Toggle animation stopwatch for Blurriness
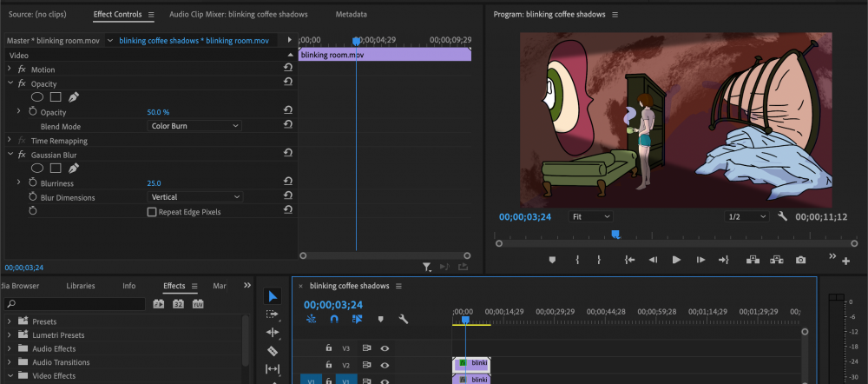The height and width of the screenshot is (384, 868). point(33,182)
